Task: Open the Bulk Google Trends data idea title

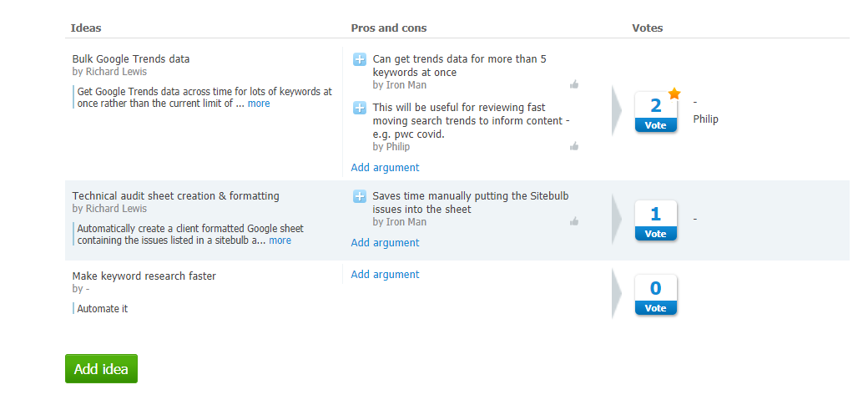Action: click(x=131, y=58)
